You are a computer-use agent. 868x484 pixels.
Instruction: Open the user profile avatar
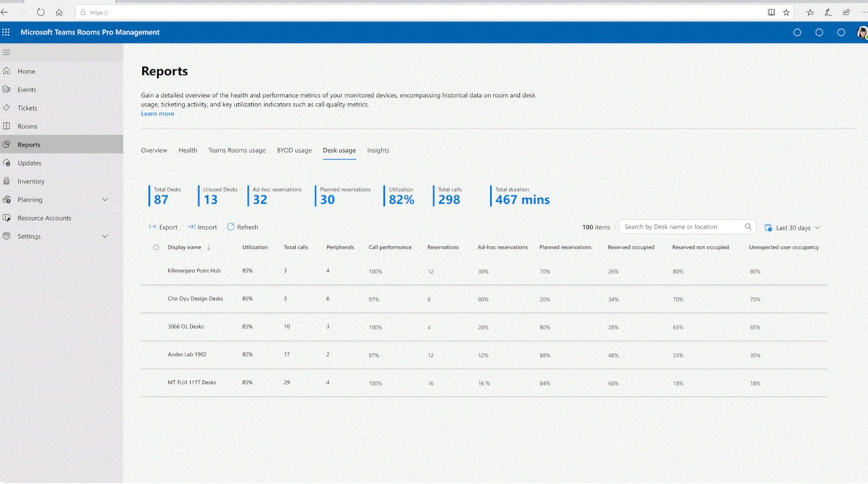tap(862, 33)
